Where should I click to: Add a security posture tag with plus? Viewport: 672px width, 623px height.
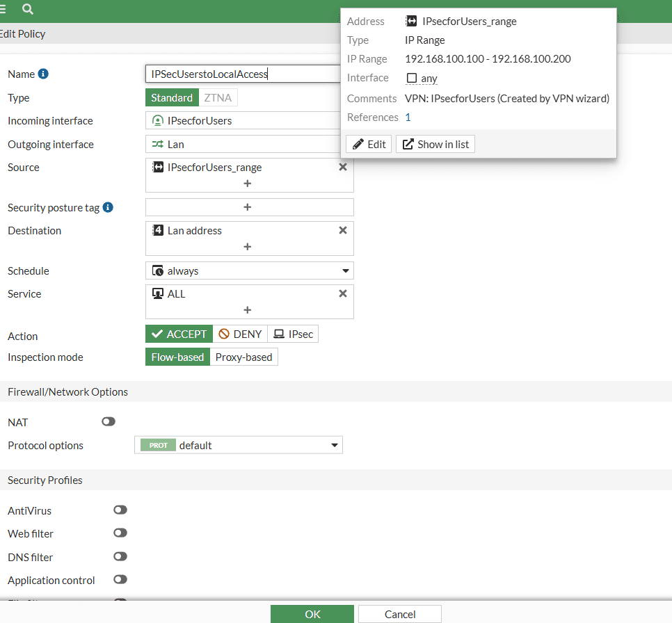click(247, 207)
